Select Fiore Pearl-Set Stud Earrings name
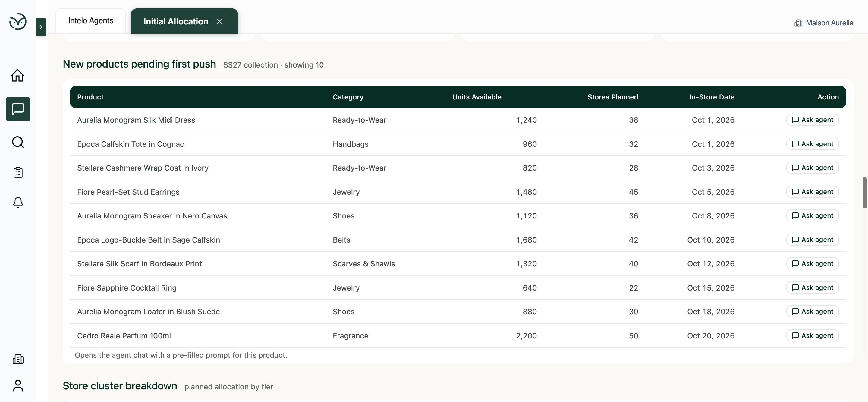The height and width of the screenshot is (402, 868). click(x=128, y=192)
